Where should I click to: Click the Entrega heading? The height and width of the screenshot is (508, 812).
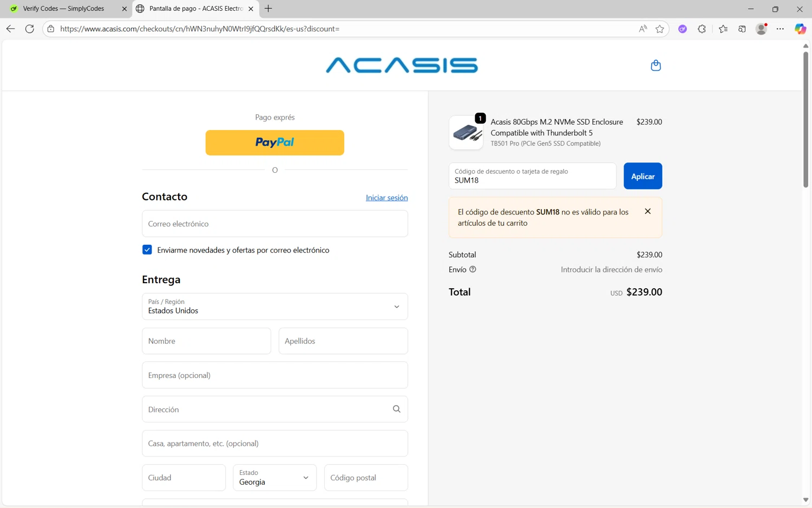point(161,279)
